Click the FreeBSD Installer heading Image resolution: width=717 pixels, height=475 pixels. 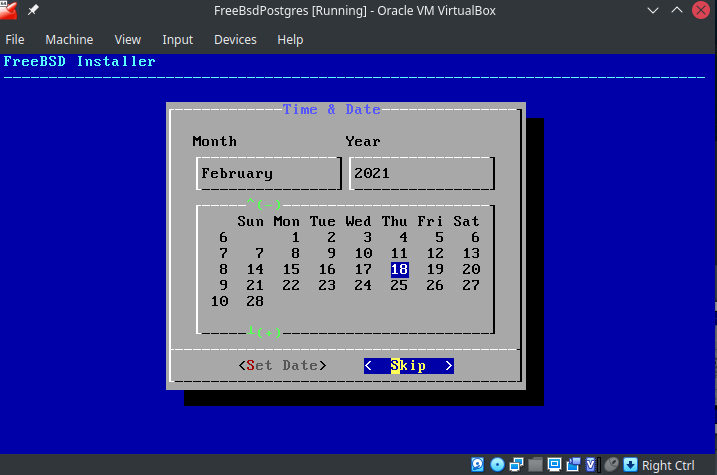pyautogui.click(x=80, y=61)
